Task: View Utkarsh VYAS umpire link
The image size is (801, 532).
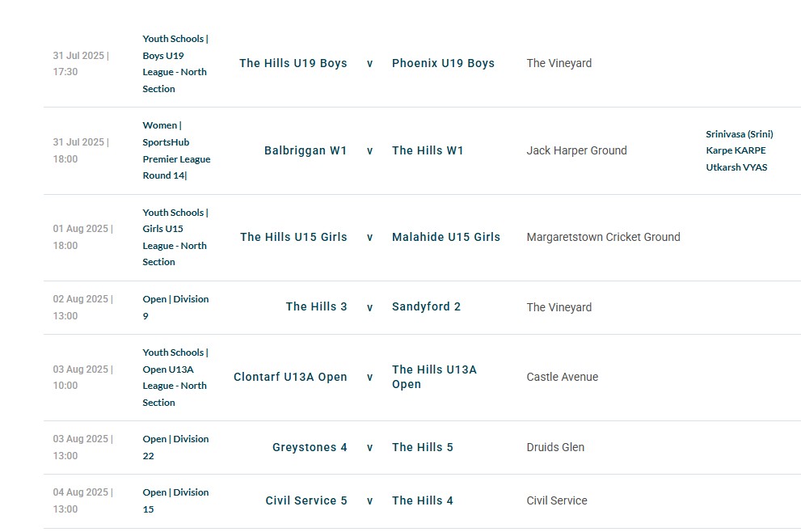Action: pos(736,167)
